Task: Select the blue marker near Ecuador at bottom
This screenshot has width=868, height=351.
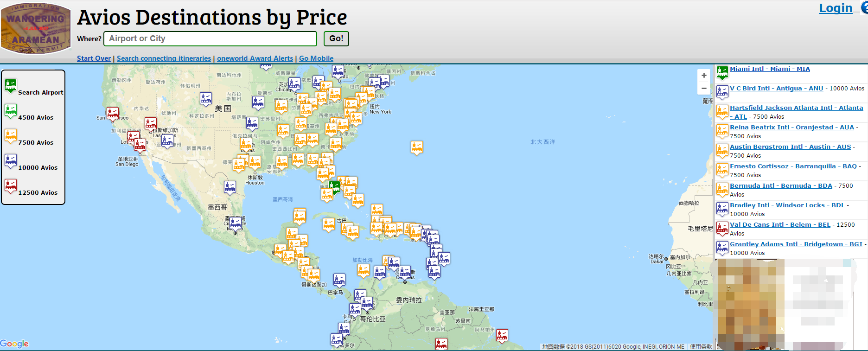Action: (x=337, y=340)
